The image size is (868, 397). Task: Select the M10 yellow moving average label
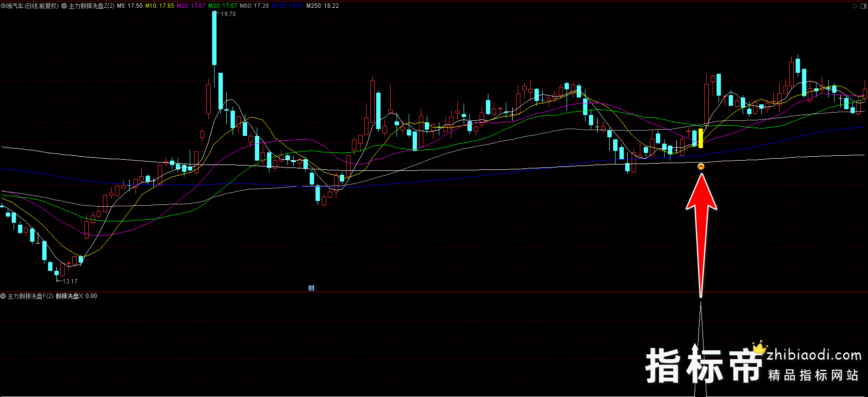point(159,6)
